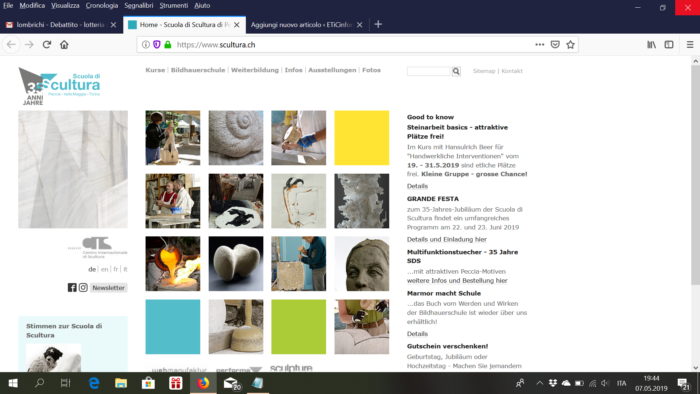Screen dimensions: 700x394
Task: Click the forward navigation arrow
Action: [x=29, y=45]
